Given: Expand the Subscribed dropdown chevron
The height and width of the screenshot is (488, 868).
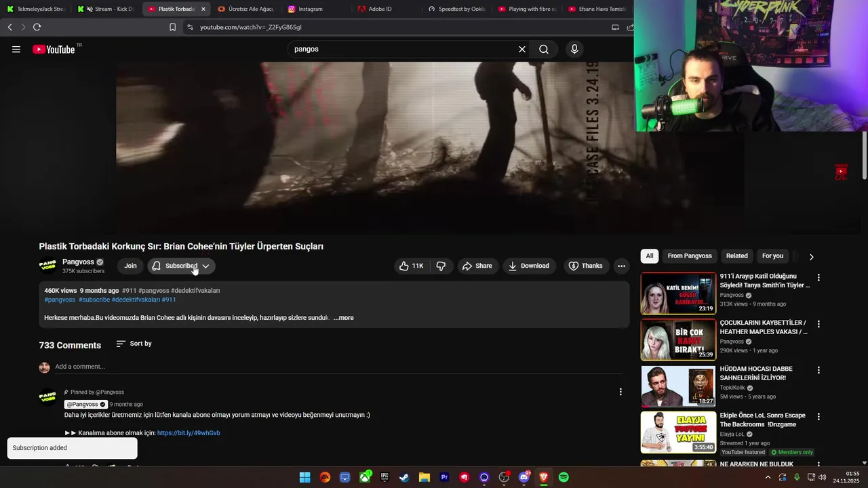Looking at the screenshot, I should [205, 266].
